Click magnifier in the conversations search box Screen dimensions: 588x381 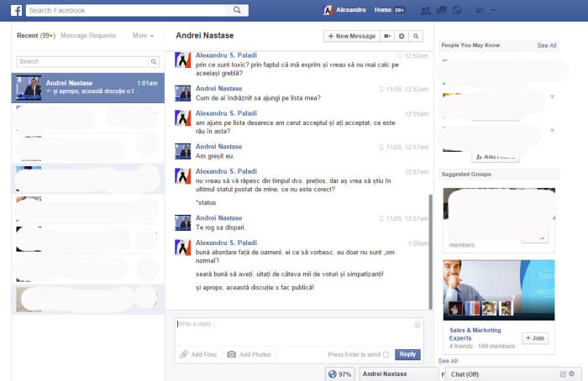coord(154,62)
